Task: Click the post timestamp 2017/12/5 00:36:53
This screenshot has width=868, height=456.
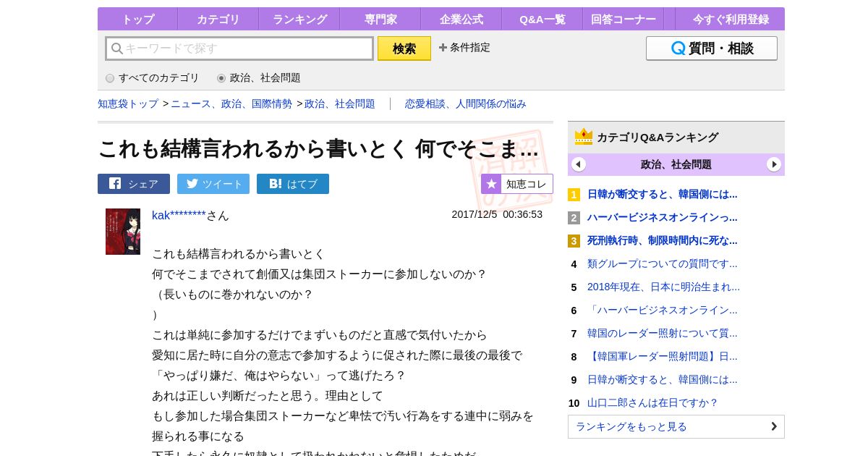Action: tap(497, 214)
